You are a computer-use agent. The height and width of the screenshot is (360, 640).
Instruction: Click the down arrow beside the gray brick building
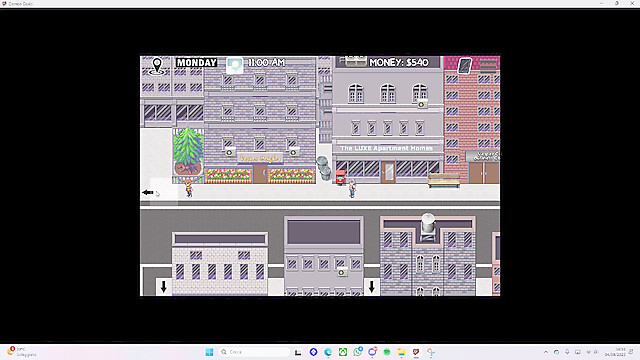371,287
